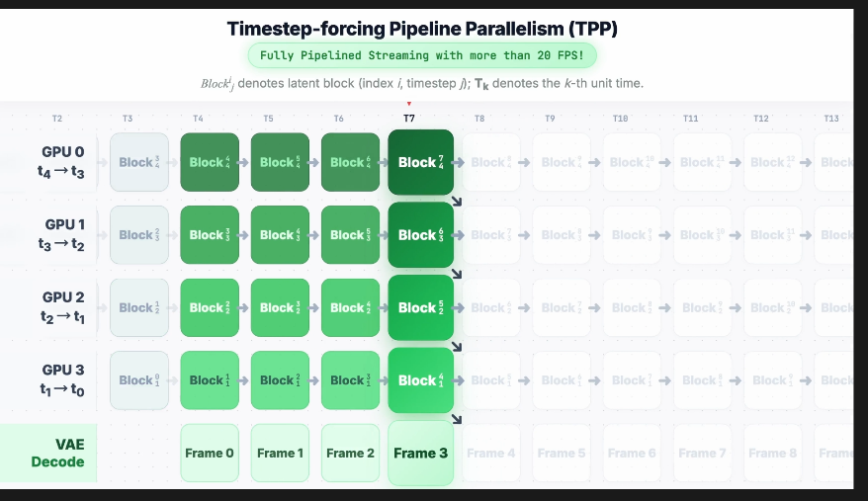Click the VAE Decode row label
The image size is (868, 501).
coord(57,454)
